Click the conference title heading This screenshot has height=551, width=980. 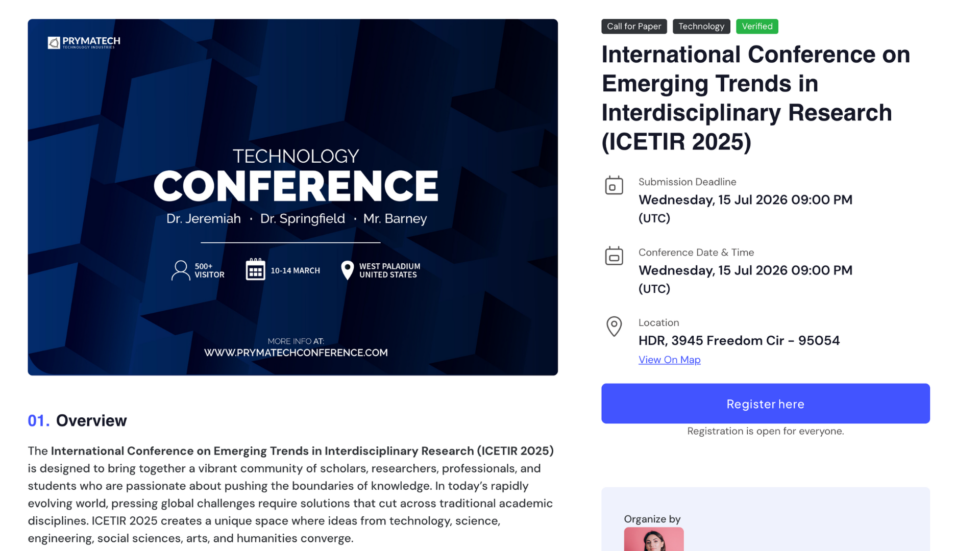pyautogui.click(x=755, y=98)
